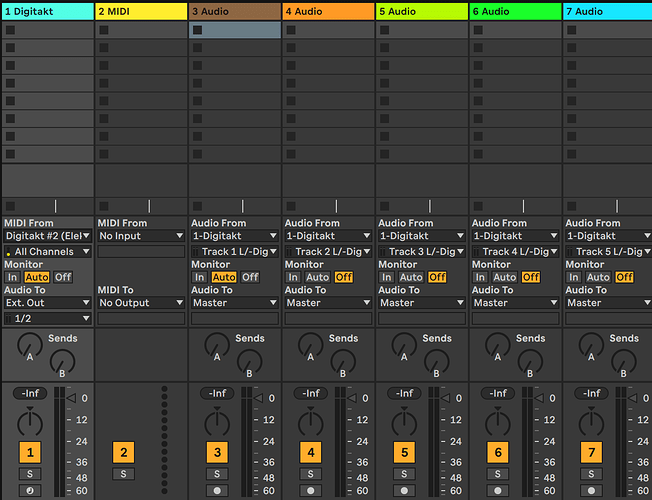
Task: Select the 5 Audio track header
Action: tap(422, 12)
